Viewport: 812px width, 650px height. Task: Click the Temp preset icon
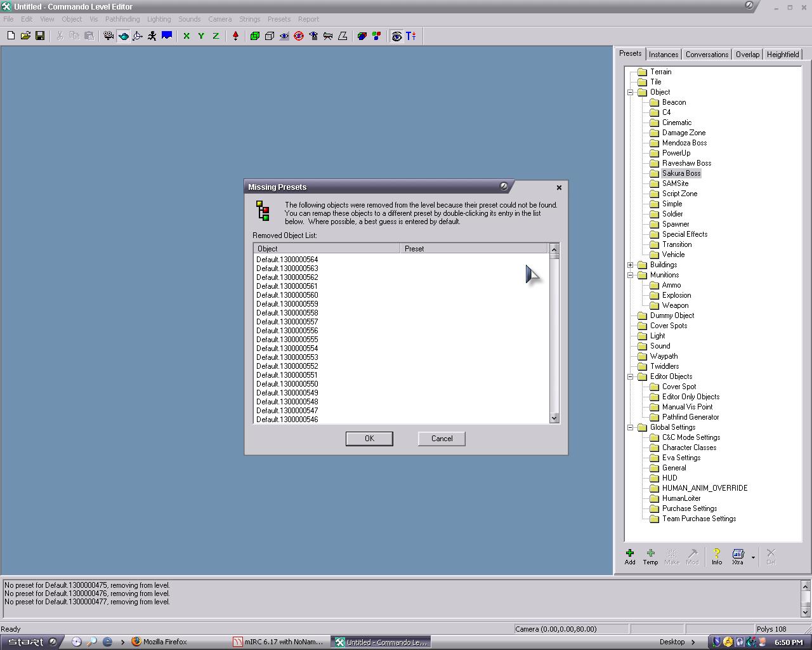click(650, 556)
